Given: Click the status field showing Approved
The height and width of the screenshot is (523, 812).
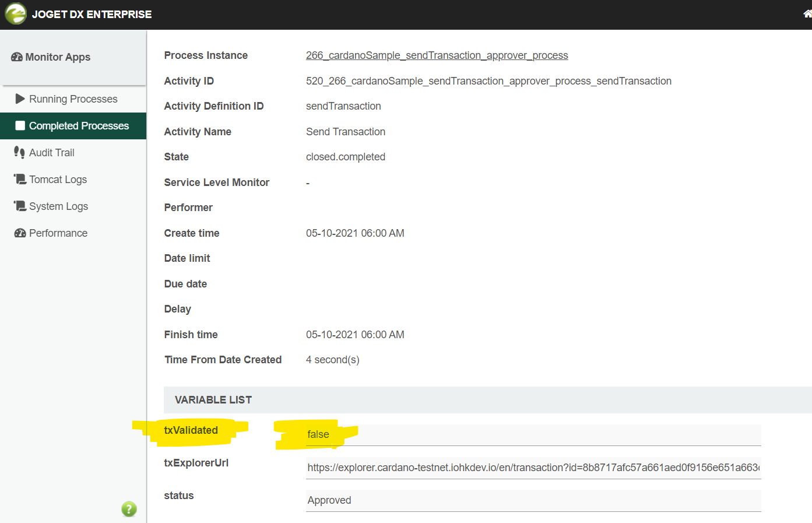Looking at the screenshot, I should click(x=533, y=500).
